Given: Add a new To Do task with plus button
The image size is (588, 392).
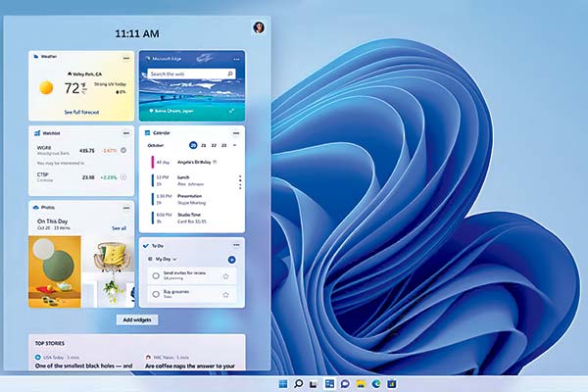Looking at the screenshot, I should [x=231, y=260].
